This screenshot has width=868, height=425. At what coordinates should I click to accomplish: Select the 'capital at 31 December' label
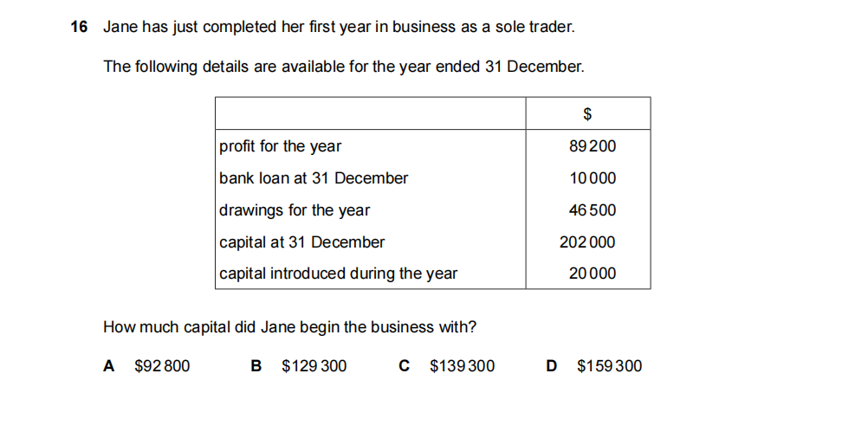[x=301, y=242]
